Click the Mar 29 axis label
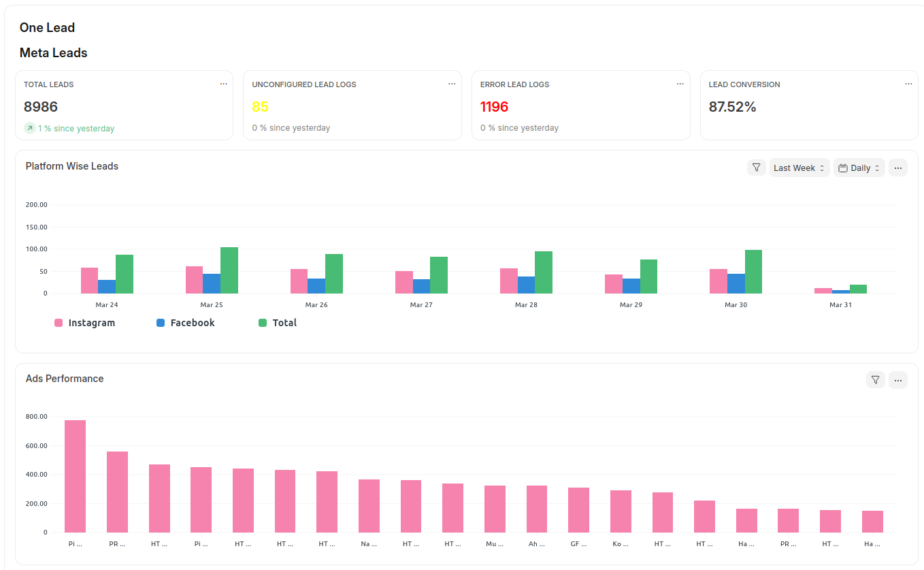 [631, 305]
